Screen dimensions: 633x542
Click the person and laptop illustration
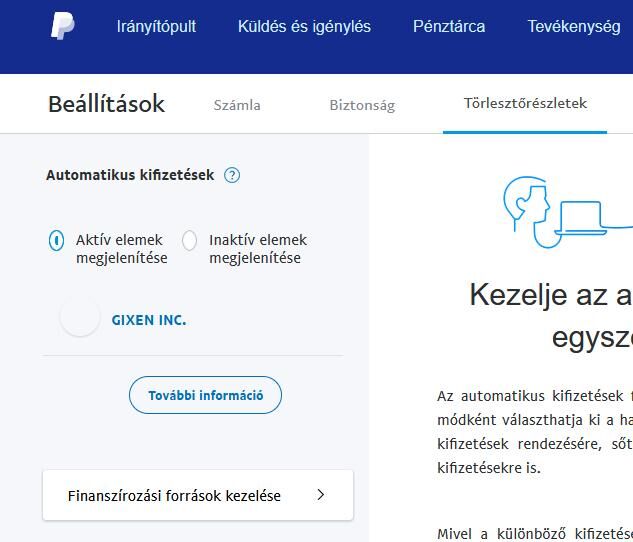(x=555, y=211)
